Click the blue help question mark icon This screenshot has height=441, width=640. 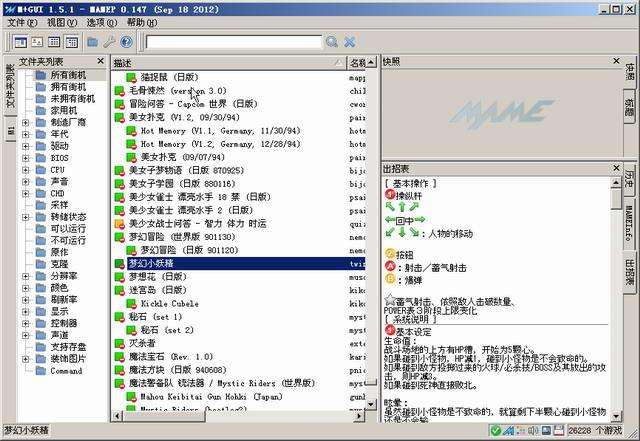[126, 42]
